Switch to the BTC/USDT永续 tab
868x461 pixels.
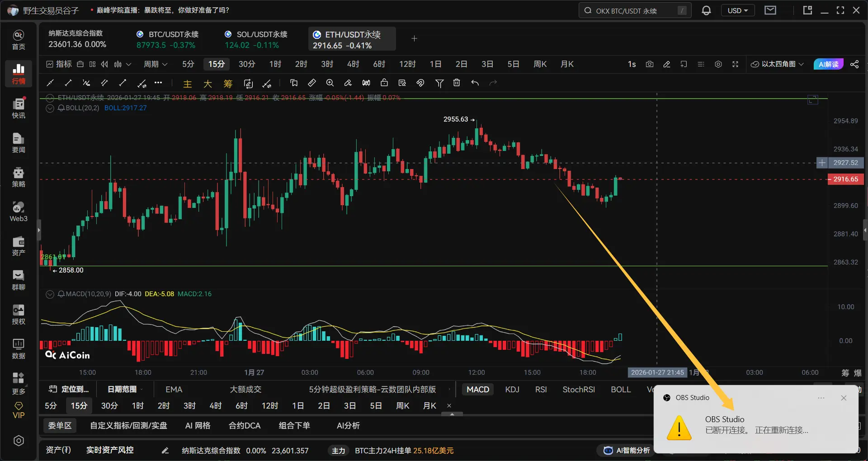[x=168, y=39]
